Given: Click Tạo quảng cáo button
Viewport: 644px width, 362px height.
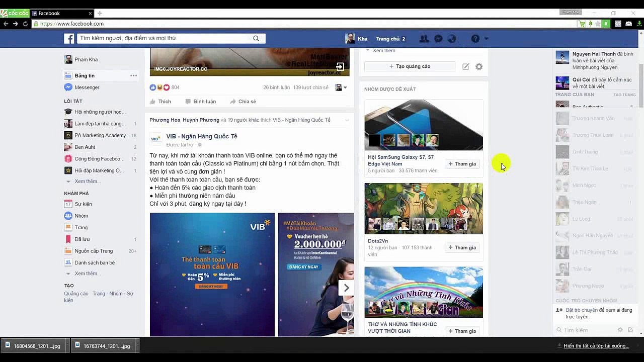Looking at the screenshot, I should click(x=410, y=66).
